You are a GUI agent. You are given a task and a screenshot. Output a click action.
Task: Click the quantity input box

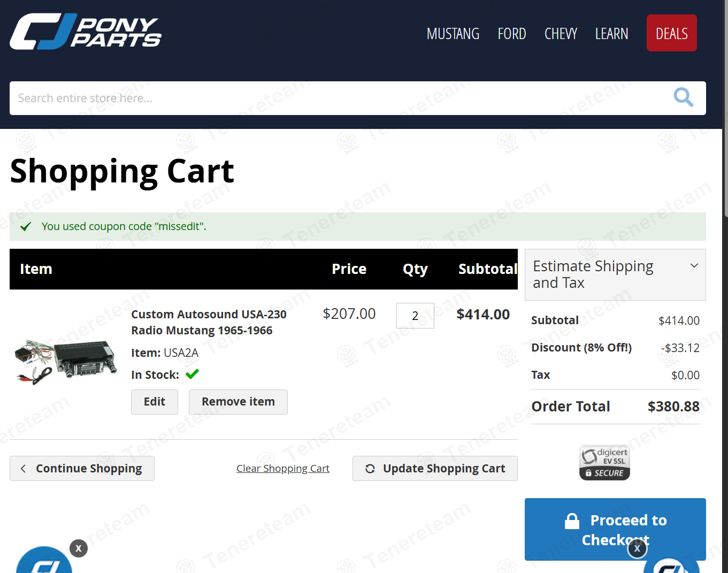415,316
